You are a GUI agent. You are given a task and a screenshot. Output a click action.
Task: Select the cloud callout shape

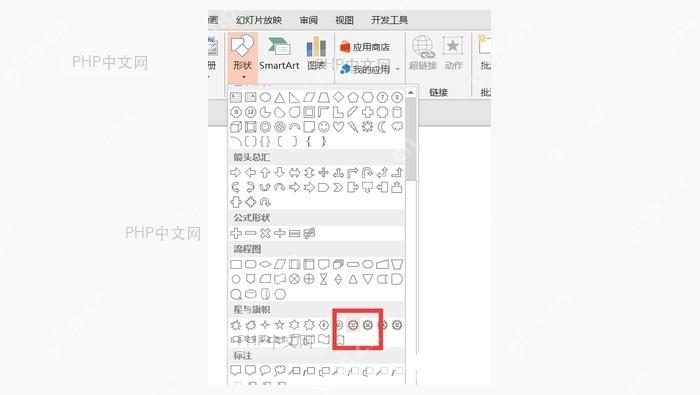tap(279, 370)
